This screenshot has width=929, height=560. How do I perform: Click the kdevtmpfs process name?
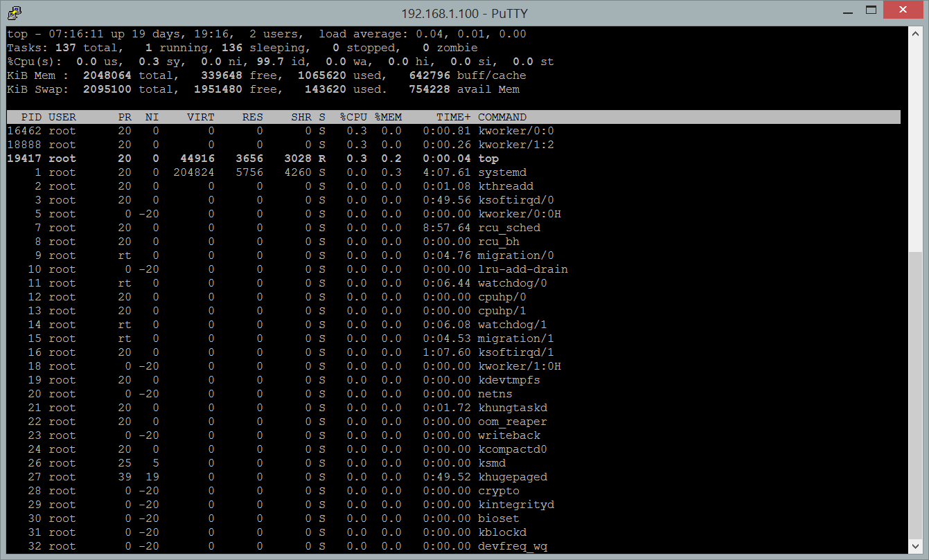click(509, 380)
